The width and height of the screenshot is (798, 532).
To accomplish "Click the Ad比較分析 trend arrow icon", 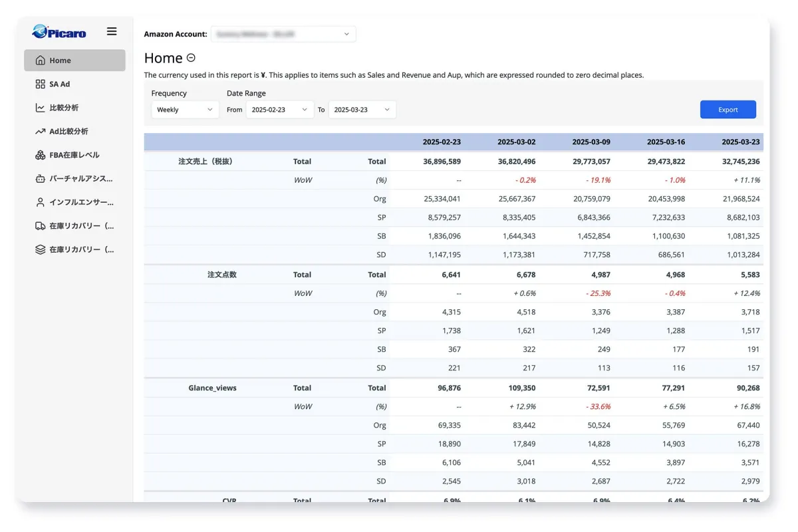I will pos(40,132).
